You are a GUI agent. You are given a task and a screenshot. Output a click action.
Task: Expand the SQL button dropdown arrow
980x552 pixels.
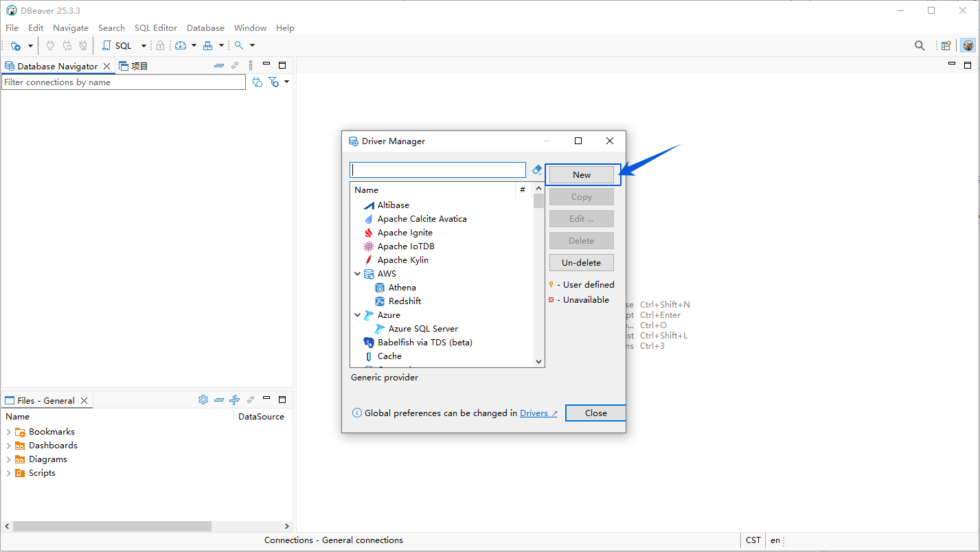point(144,46)
